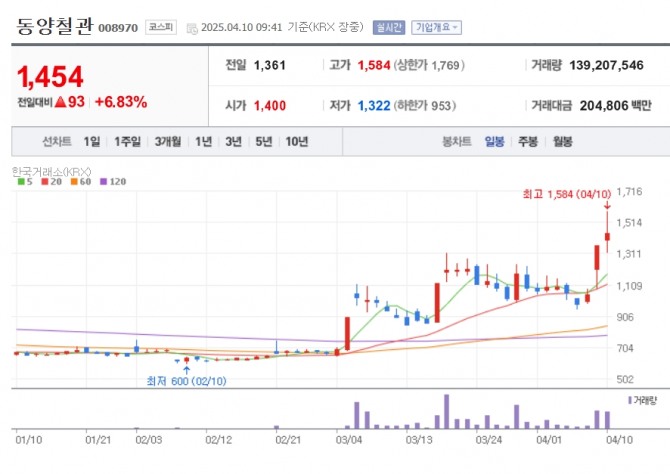Click the stock name 동양철관
This screenshot has width=670, height=474.
tap(54, 26)
